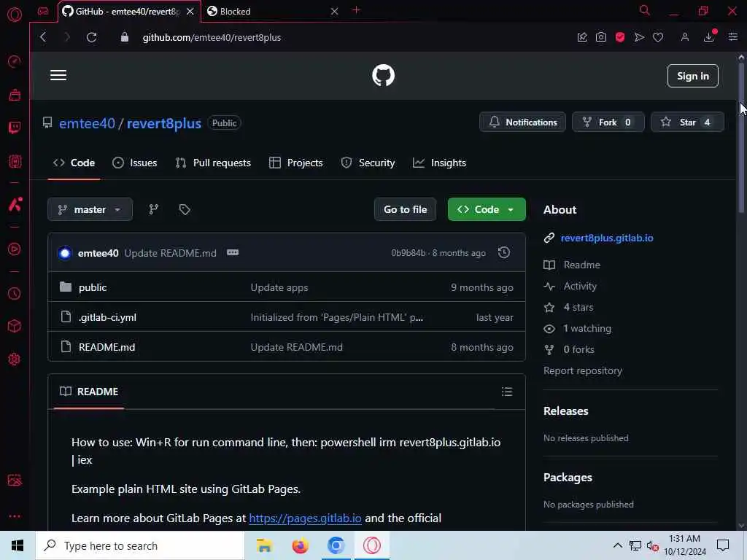Open GitHub hamburger navigation menu
Image resolution: width=747 pixels, height=560 pixels.
click(x=58, y=75)
